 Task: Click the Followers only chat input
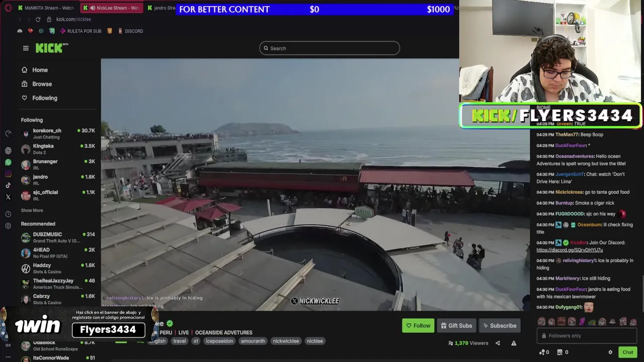tap(587, 336)
